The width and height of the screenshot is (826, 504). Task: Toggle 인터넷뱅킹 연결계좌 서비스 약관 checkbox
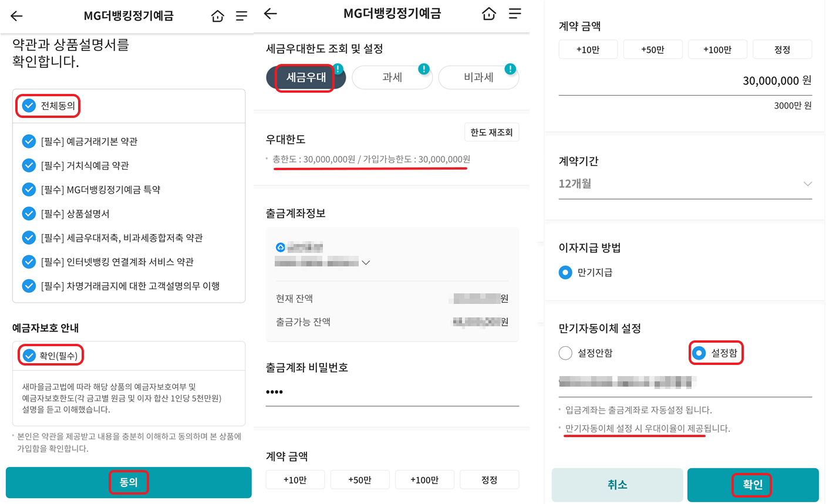pyautogui.click(x=29, y=262)
